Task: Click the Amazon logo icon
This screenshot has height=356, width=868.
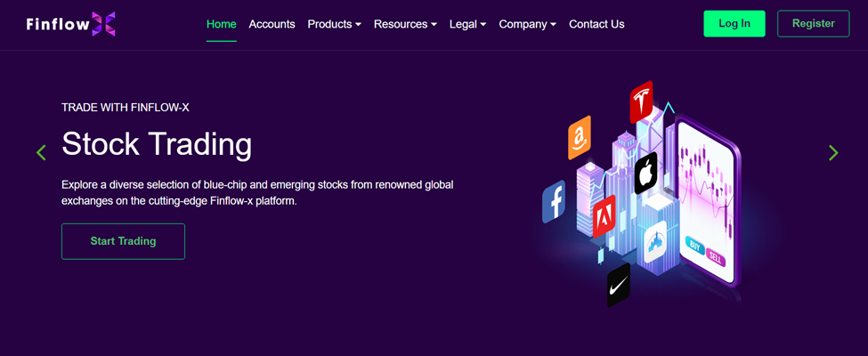Action: click(579, 137)
